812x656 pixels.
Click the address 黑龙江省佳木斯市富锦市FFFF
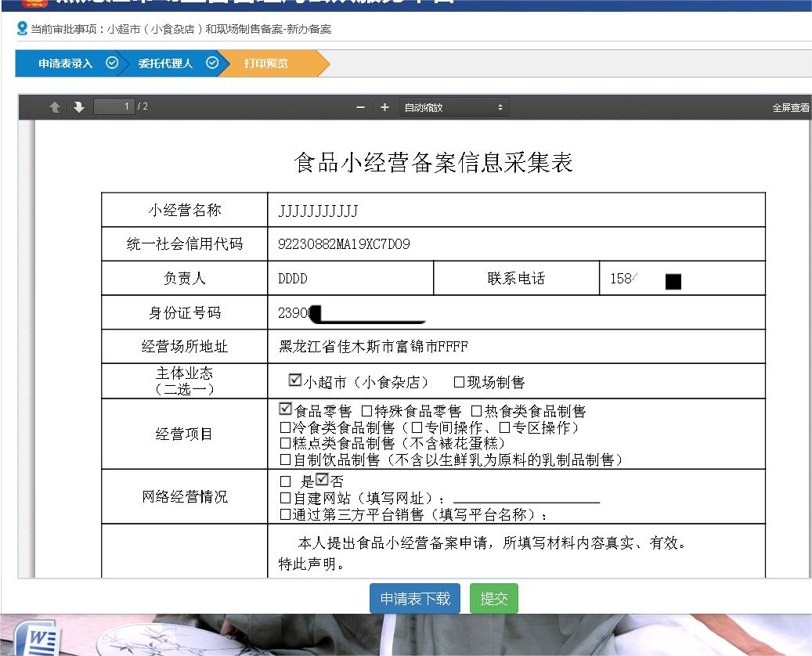click(x=374, y=346)
